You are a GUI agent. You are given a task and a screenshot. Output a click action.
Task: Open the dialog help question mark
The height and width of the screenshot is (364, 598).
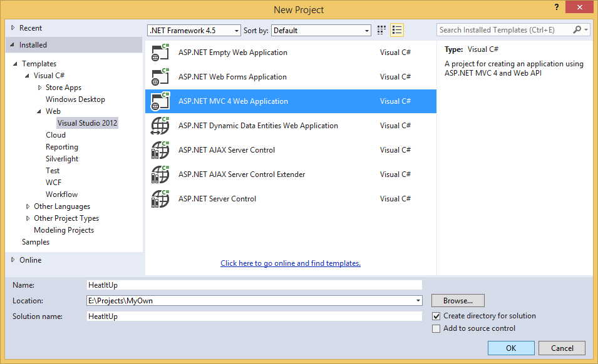[x=557, y=7]
